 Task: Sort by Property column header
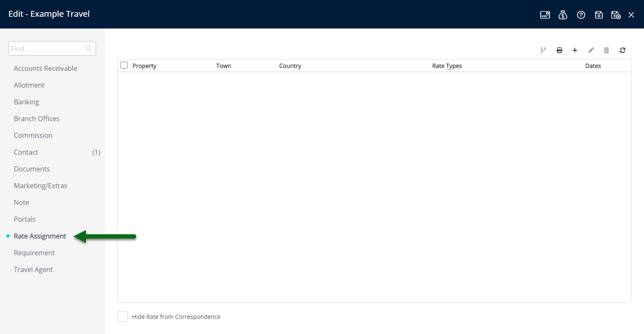click(144, 66)
